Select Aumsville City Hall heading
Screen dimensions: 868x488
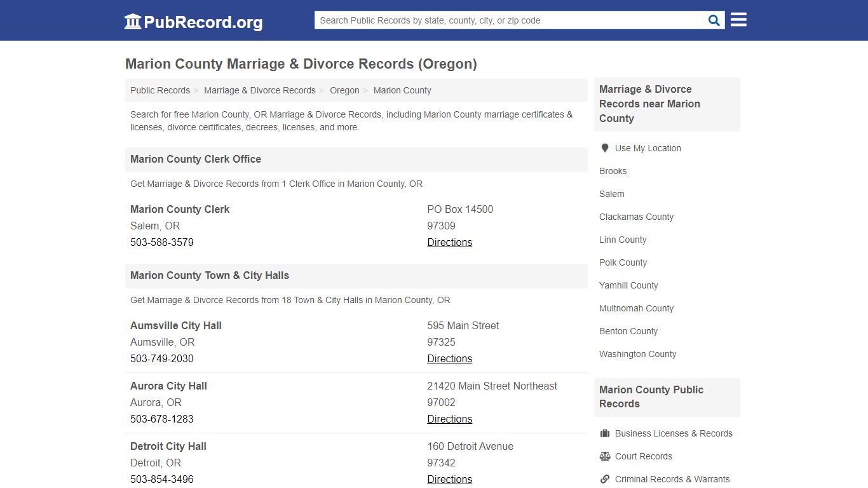click(176, 325)
